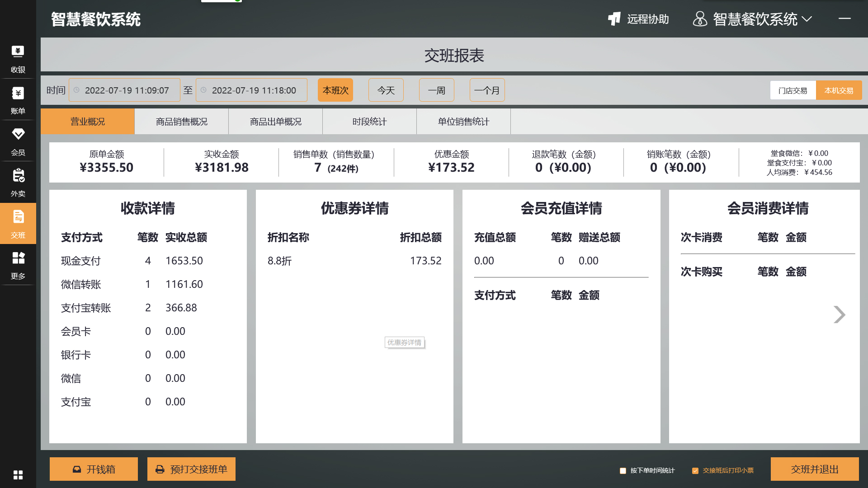Screen dimensions: 868x488
Task: Open the 时段统计 tab
Action: coord(369,122)
